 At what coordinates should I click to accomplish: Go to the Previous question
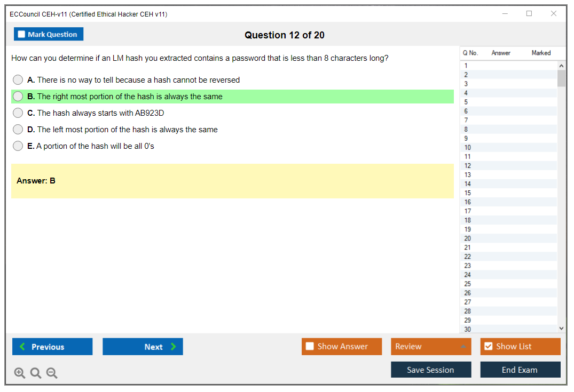coord(52,347)
